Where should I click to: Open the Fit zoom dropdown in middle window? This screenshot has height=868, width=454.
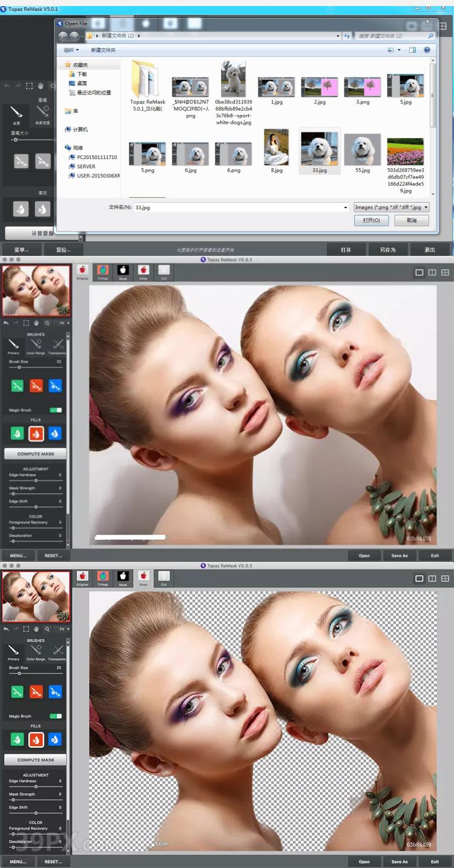(x=62, y=323)
